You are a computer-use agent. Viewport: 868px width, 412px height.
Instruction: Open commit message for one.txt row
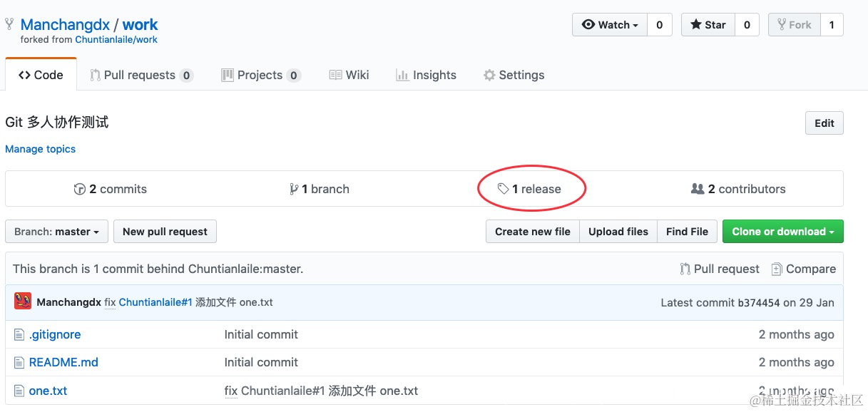[x=321, y=391]
